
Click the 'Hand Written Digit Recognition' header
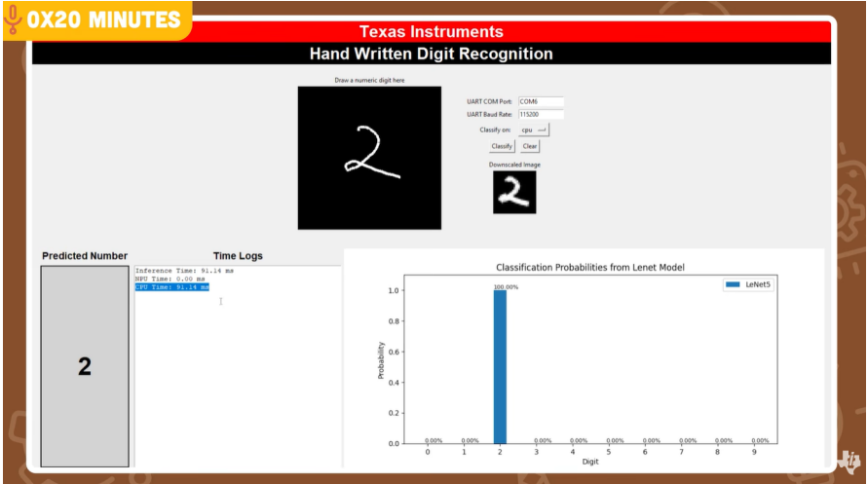pos(432,54)
